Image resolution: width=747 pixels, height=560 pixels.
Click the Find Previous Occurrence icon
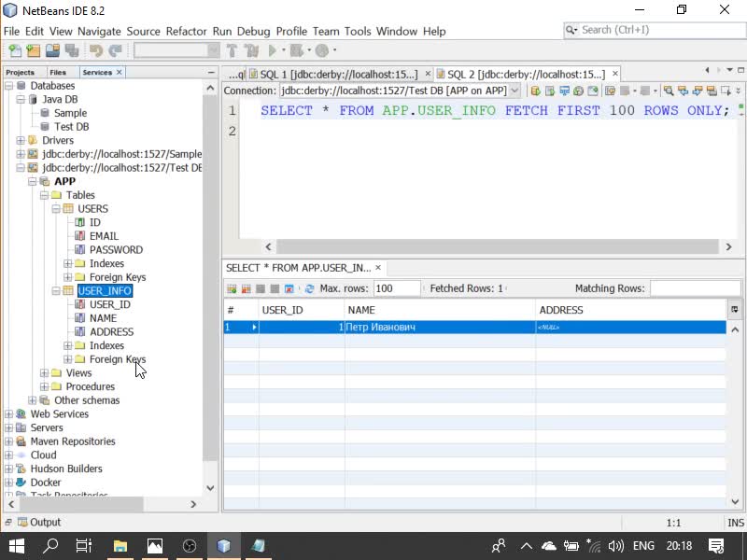[x=683, y=91]
